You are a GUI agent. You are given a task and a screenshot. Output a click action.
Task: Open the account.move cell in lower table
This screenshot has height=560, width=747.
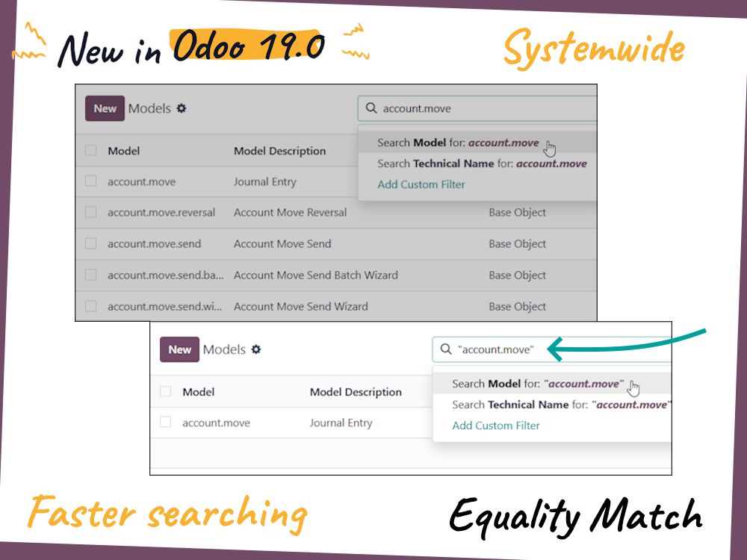tap(217, 423)
